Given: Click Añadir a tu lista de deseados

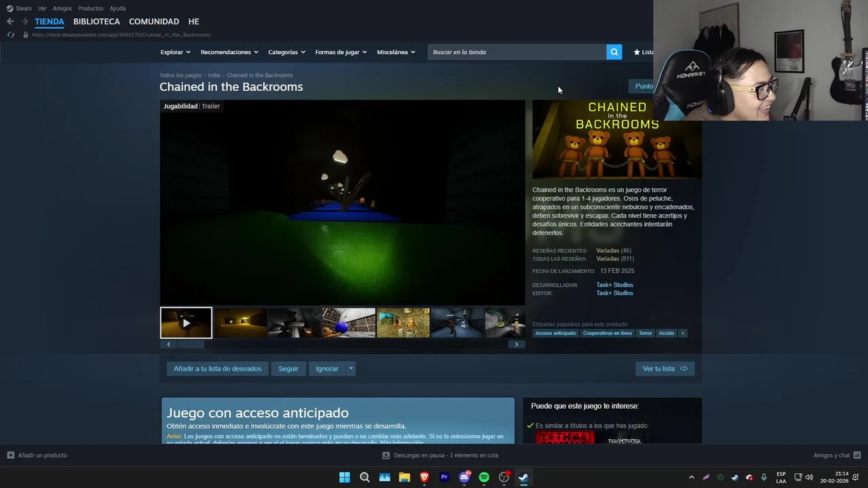Looking at the screenshot, I should point(218,369).
